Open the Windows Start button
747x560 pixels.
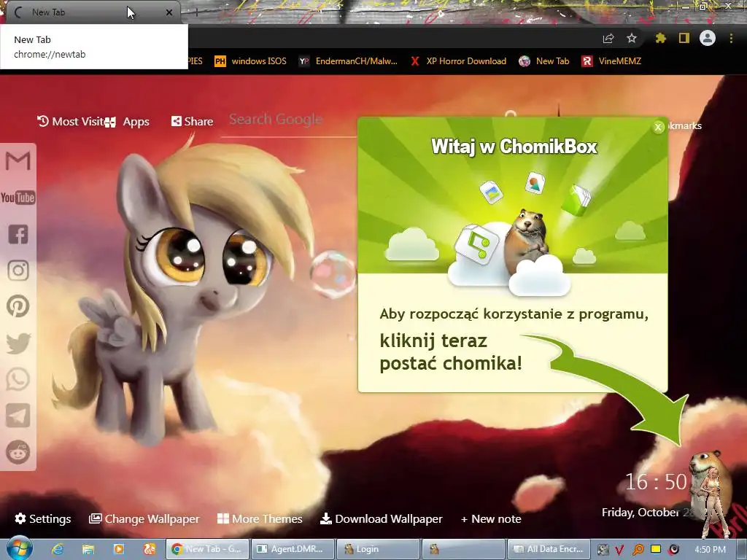coord(19,548)
